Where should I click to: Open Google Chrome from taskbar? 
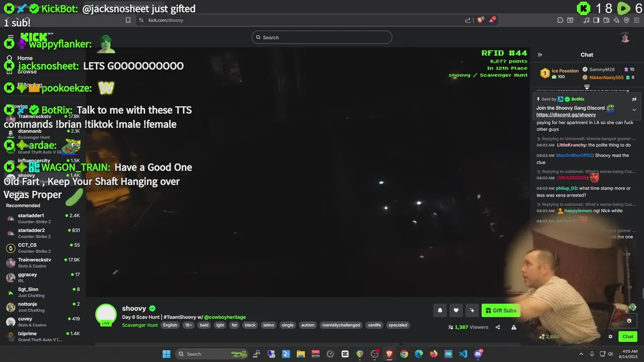[x=404, y=354]
